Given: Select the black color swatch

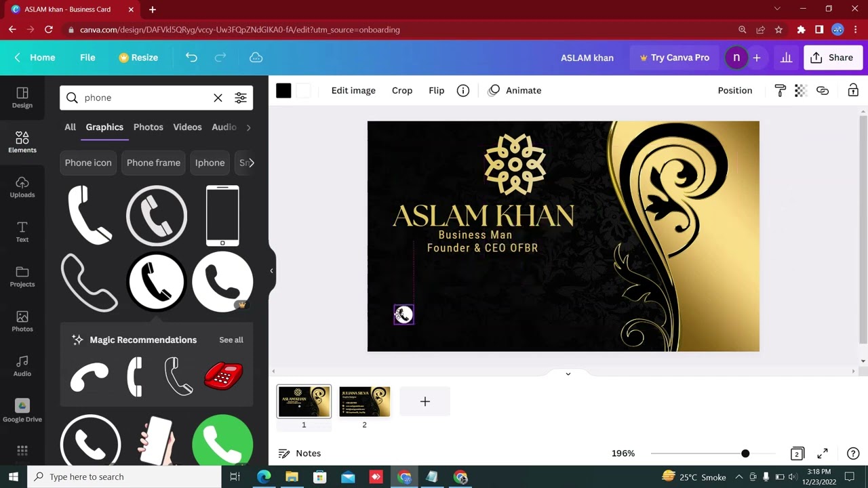Looking at the screenshot, I should [283, 90].
